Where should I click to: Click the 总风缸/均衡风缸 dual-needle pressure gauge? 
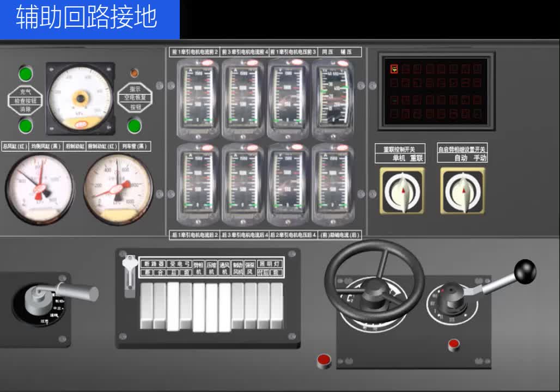coord(39,188)
